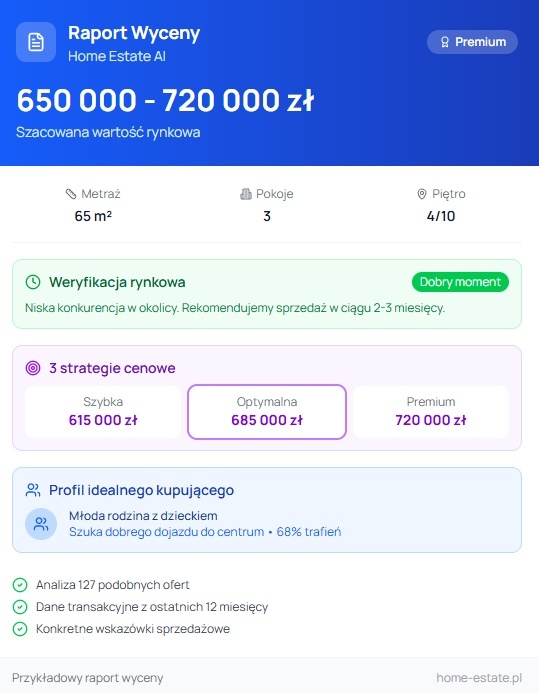Click the room count value 3

[267, 216]
